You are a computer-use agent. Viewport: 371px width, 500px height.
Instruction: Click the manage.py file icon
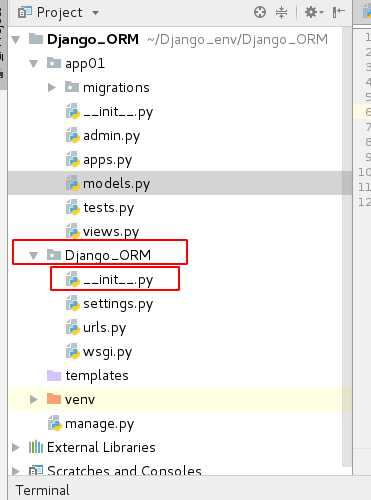(55, 423)
